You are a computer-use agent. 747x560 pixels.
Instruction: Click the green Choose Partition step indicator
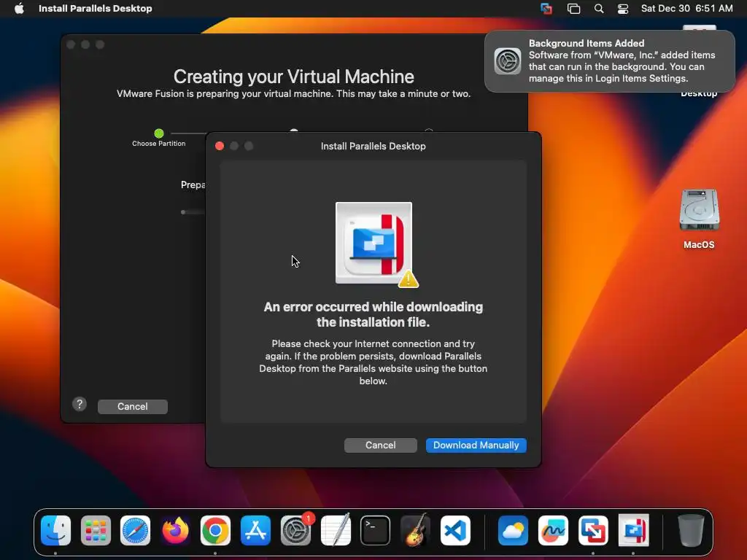point(159,133)
